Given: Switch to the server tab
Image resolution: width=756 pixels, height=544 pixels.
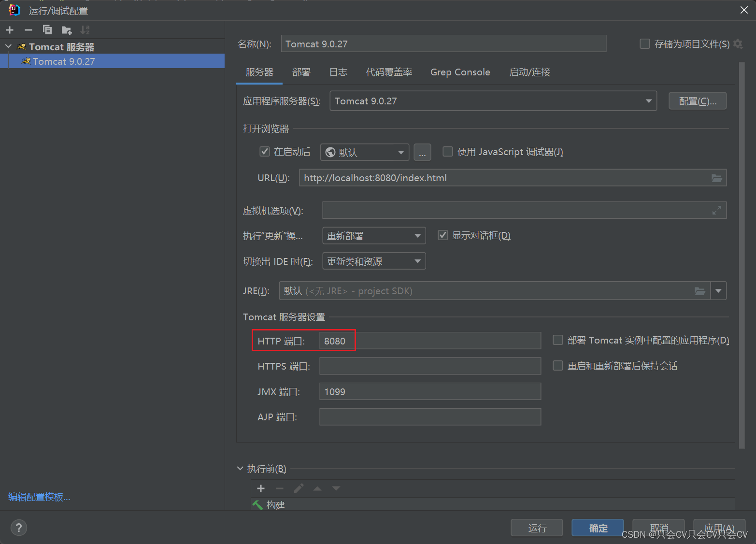Looking at the screenshot, I should point(259,72).
